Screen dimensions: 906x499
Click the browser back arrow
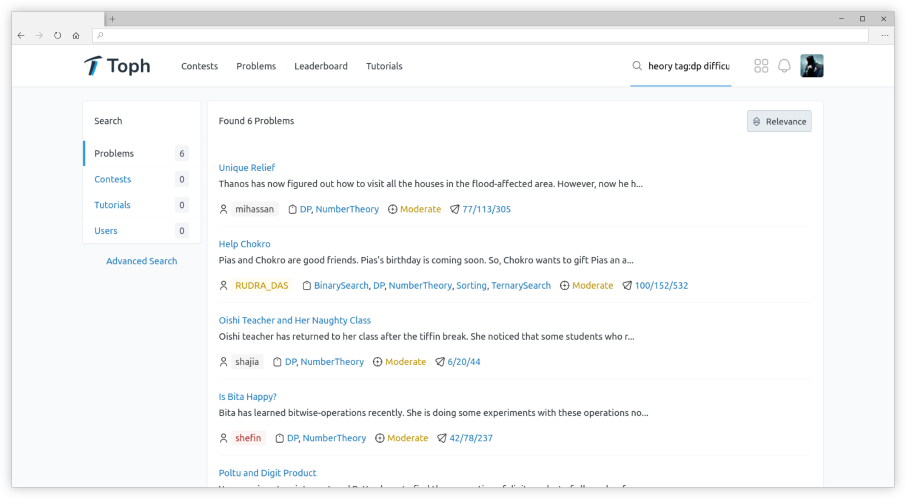pos(21,35)
